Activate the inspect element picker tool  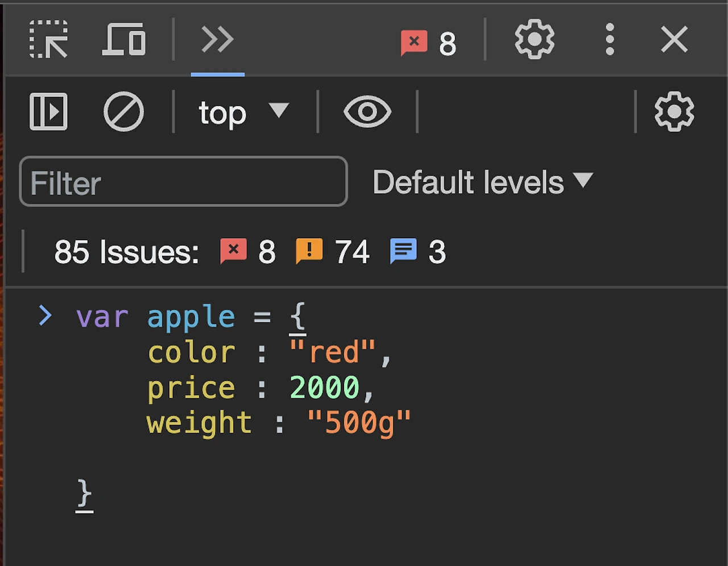48,40
